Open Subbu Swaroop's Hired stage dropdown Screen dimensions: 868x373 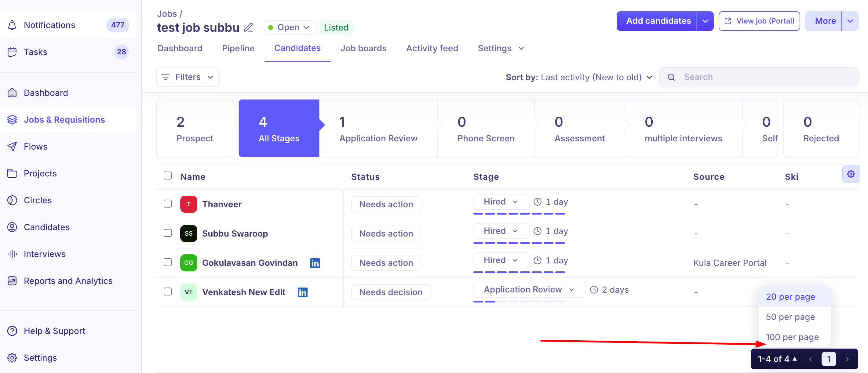tap(501, 231)
